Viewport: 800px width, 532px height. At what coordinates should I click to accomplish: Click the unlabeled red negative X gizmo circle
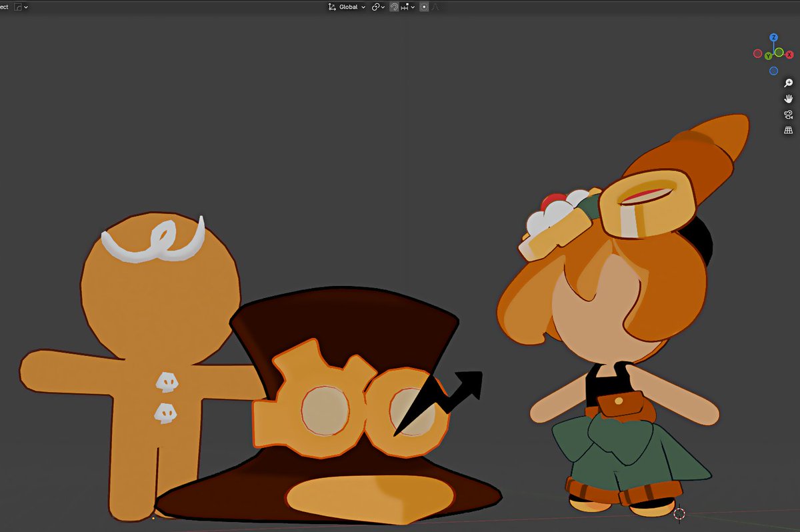[758, 53]
